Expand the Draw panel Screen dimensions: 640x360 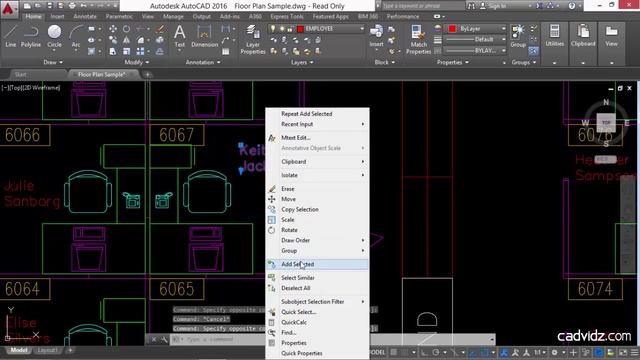pos(53,62)
